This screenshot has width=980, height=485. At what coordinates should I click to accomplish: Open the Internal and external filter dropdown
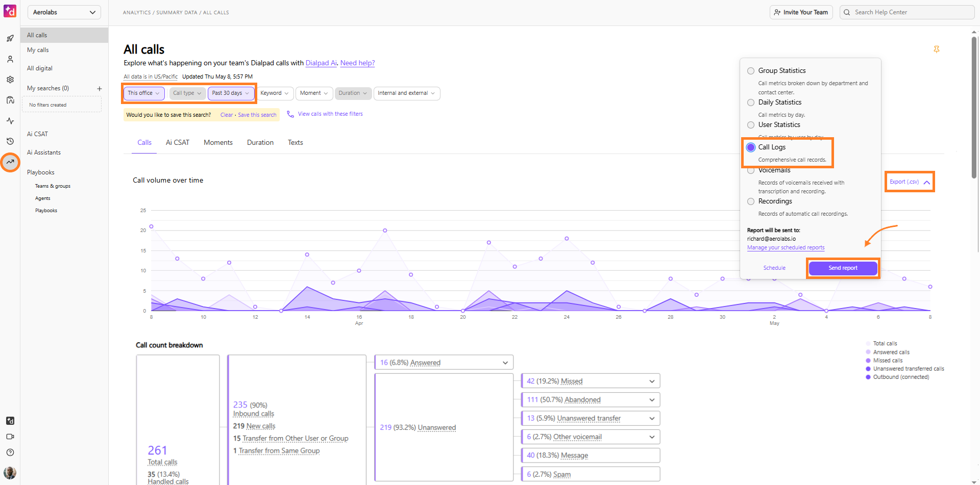pos(407,93)
